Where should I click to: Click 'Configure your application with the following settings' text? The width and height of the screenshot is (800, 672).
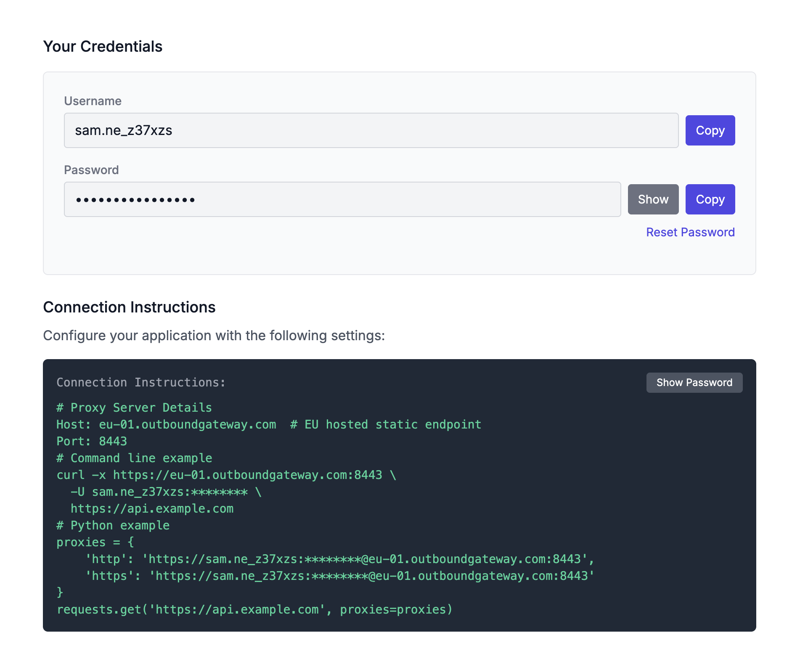[214, 336]
